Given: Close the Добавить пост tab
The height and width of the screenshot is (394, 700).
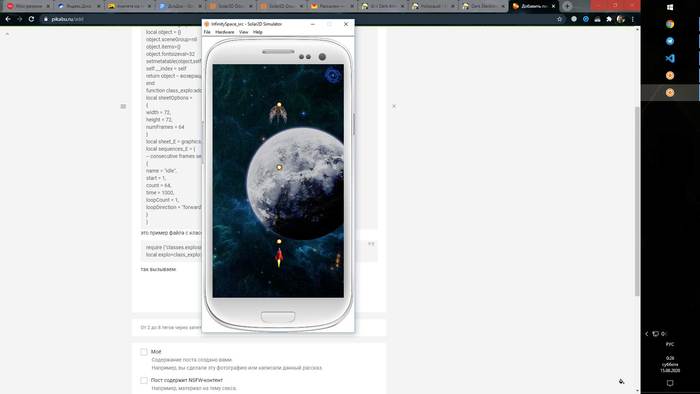Looking at the screenshot, I should 553,6.
